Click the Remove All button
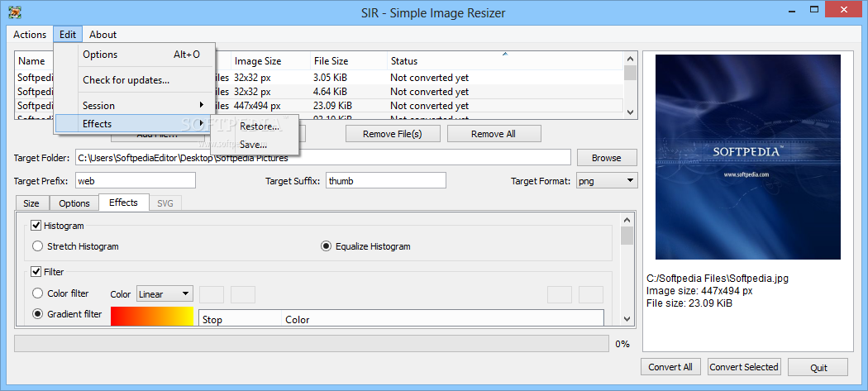The image size is (868, 391). pos(494,134)
